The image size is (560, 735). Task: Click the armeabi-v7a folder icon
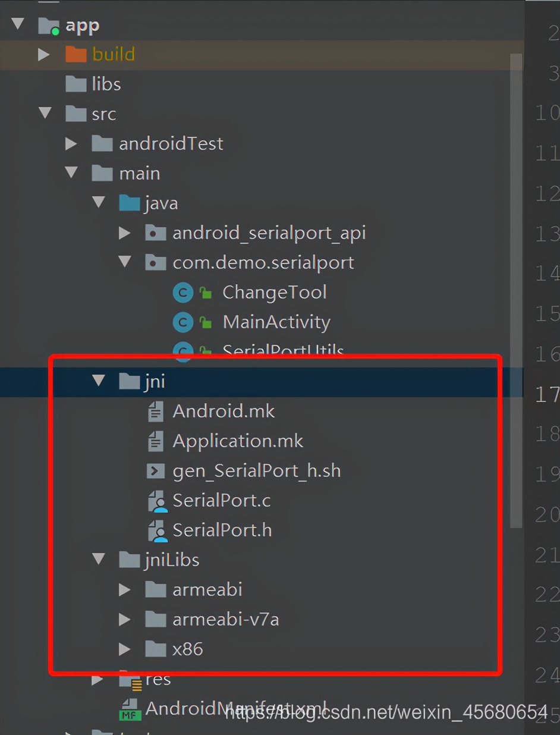point(156,619)
